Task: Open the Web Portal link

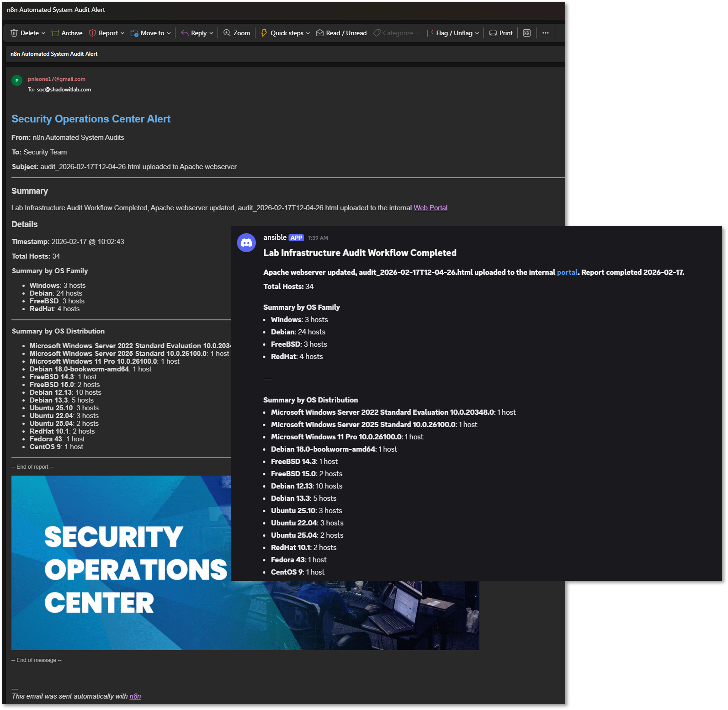Action: [430, 208]
